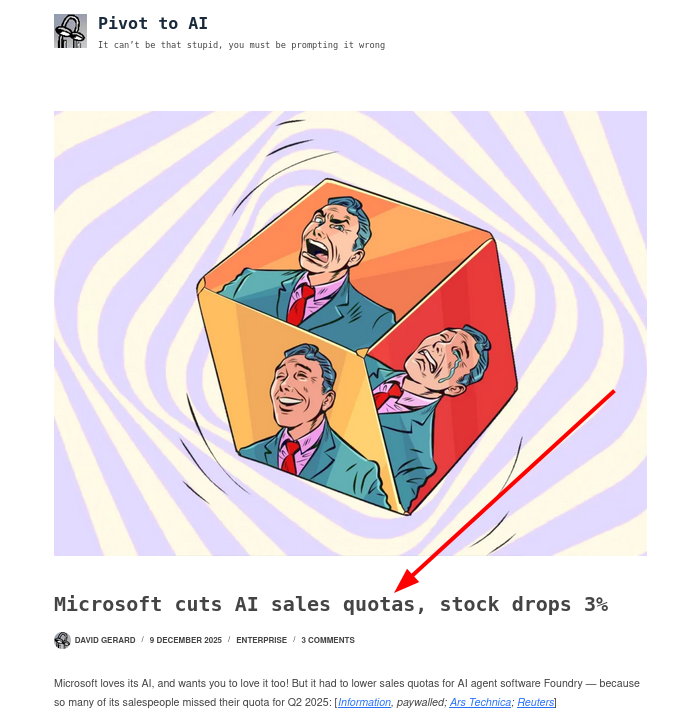Viewport: 684px width, 714px height.
Task: Click the tagline under the site title
Action: [x=241, y=45]
